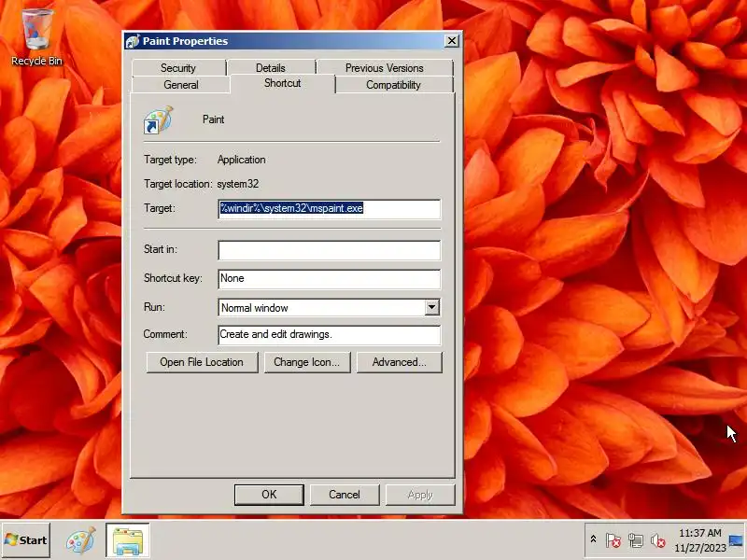Expand the Run dropdown arrow
Screen dimensions: 747x560
(431, 308)
